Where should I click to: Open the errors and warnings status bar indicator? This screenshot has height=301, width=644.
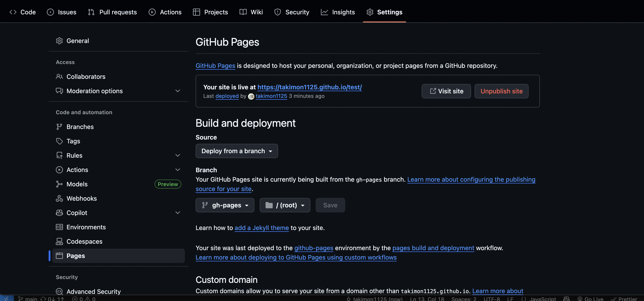coord(84,299)
